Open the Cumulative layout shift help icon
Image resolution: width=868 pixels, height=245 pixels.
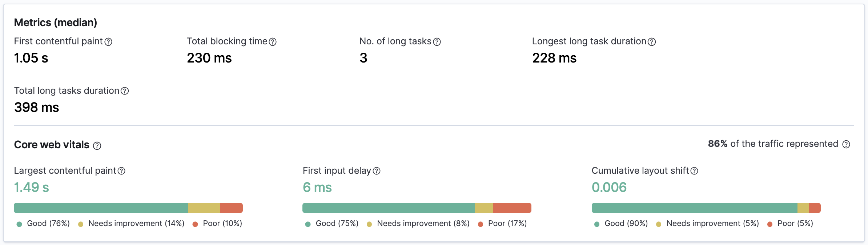(695, 170)
